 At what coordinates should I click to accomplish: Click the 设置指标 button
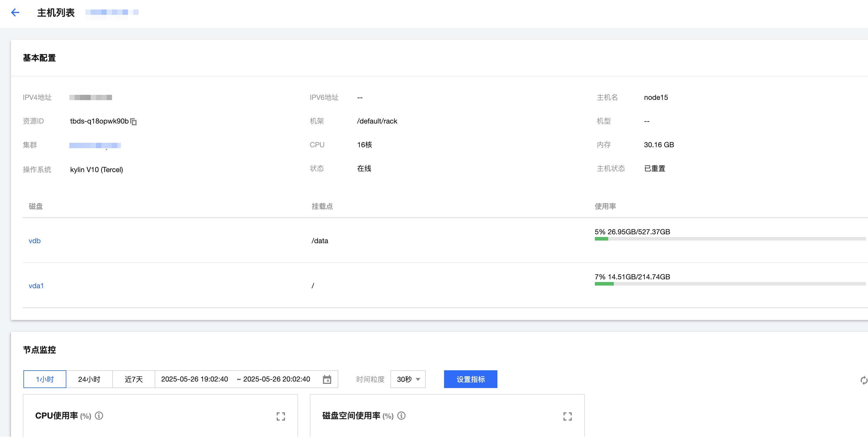click(470, 379)
